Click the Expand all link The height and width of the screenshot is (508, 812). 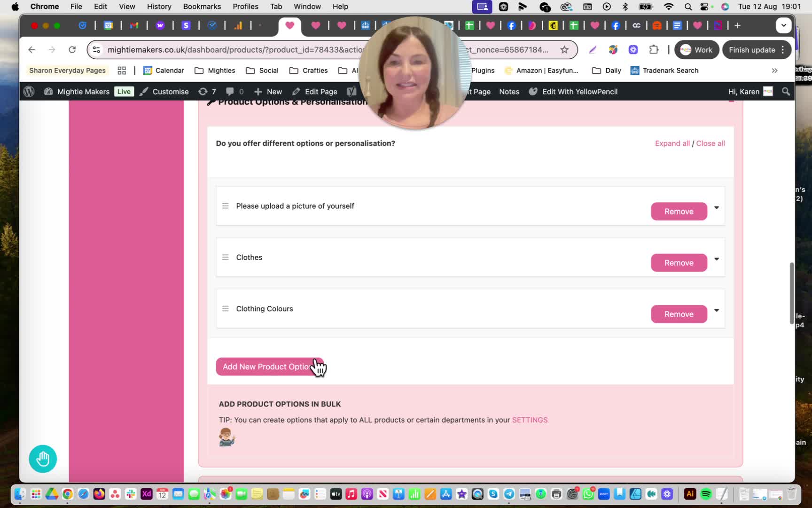tap(672, 143)
